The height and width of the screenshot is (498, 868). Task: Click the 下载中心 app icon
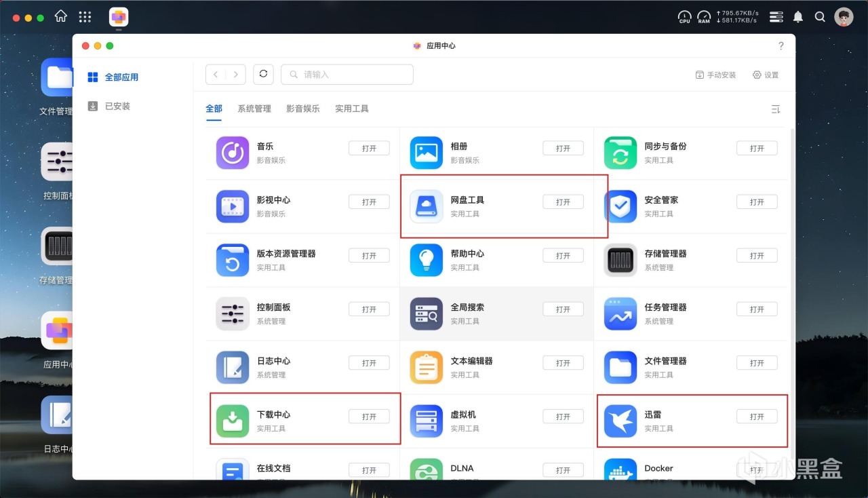tap(233, 421)
